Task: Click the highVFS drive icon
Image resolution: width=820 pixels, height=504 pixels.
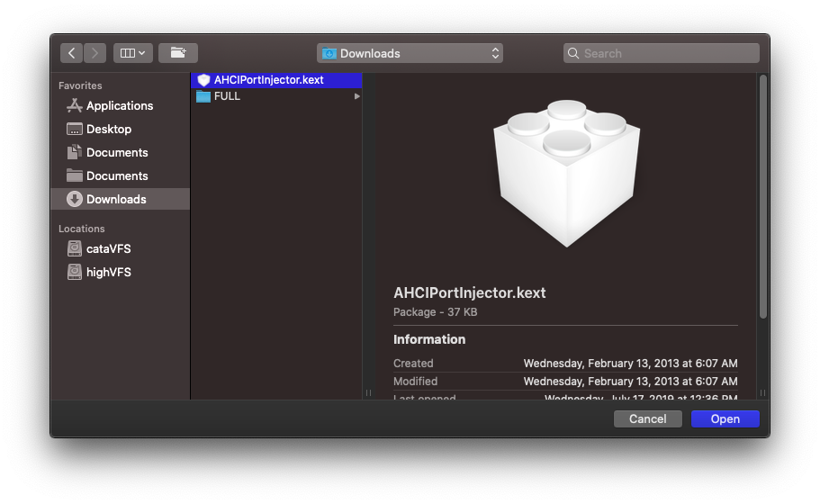Action: (75, 272)
